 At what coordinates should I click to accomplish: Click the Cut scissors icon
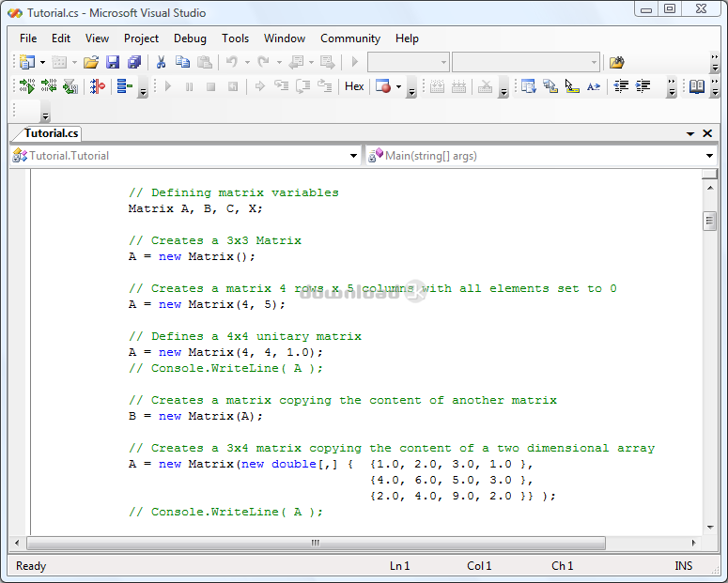click(x=161, y=62)
